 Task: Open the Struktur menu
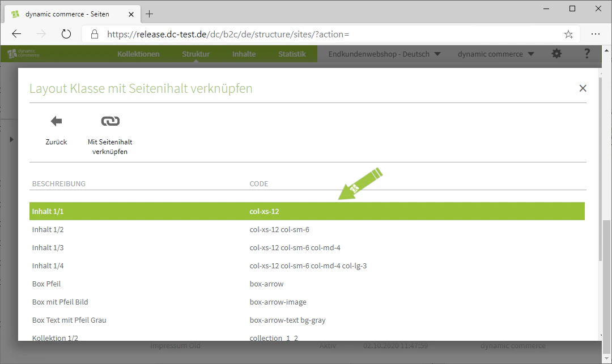coord(195,54)
